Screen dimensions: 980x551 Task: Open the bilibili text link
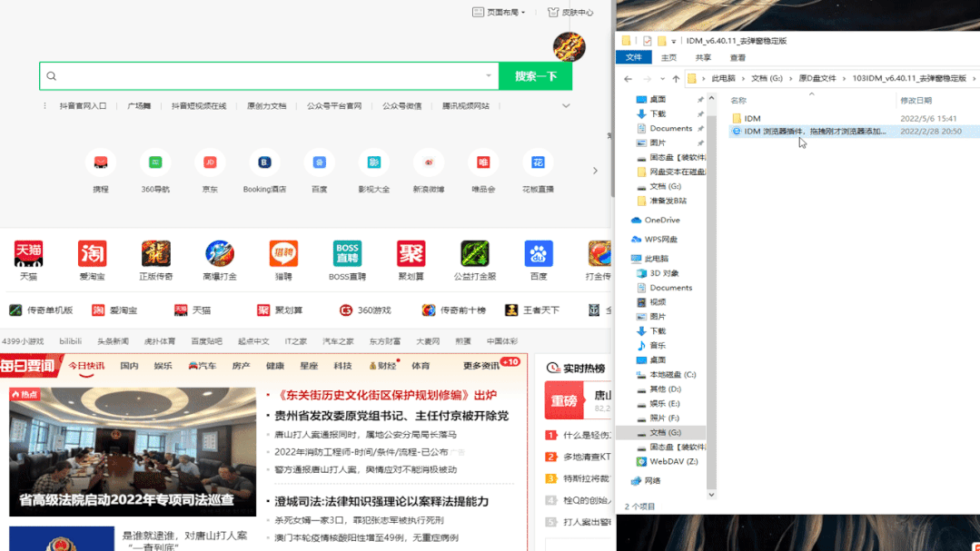71,341
